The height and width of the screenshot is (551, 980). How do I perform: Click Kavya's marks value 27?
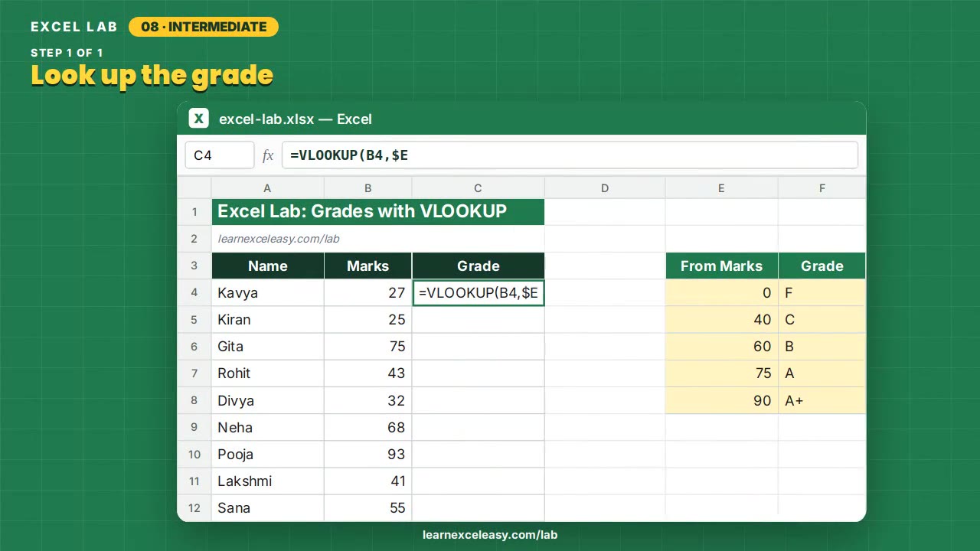coord(368,292)
